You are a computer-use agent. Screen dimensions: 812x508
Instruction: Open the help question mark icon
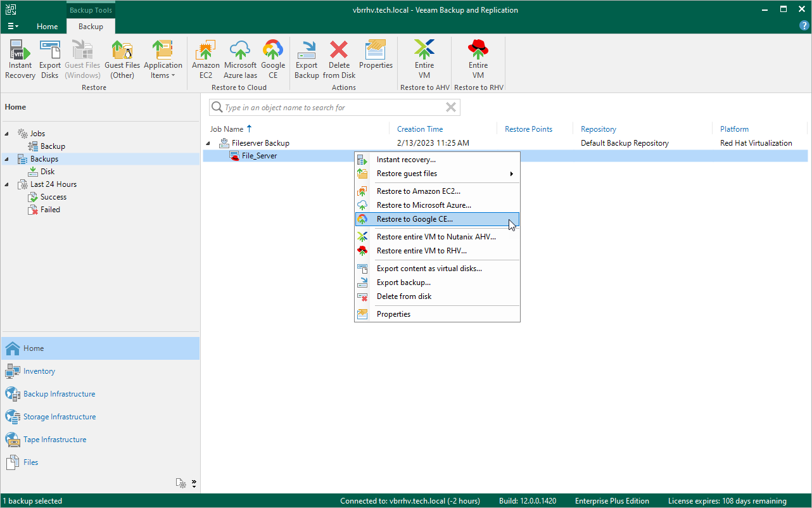[804, 26]
